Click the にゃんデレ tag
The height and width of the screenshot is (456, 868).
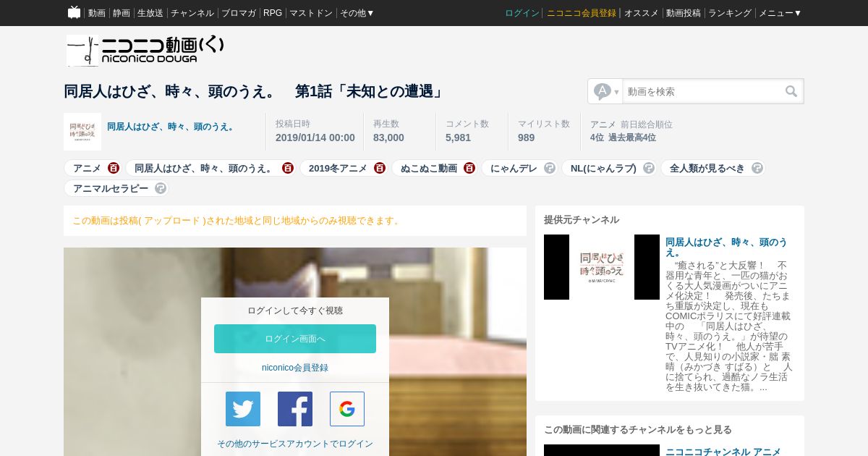(514, 168)
